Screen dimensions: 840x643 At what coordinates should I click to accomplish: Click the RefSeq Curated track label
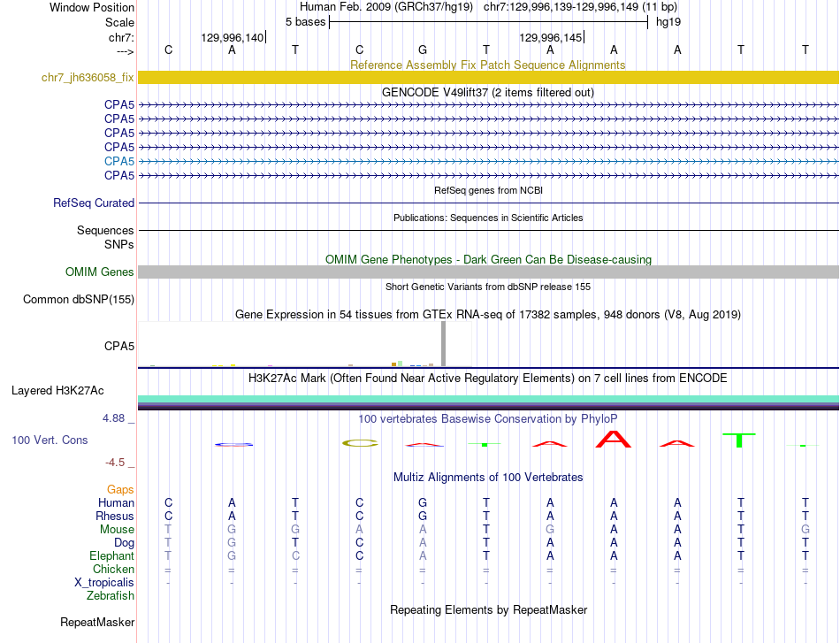[x=93, y=203]
